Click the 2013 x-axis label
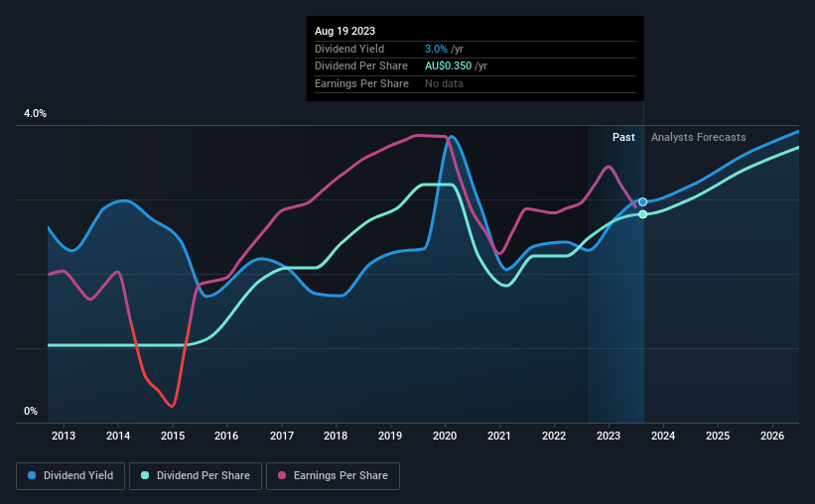Viewport: 815px width, 504px height. pyautogui.click(x=64, y=436)
